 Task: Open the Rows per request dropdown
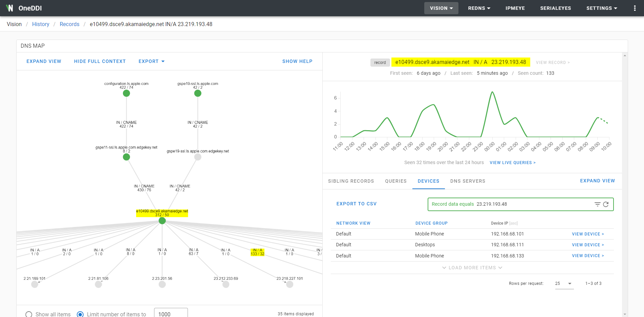click(564, 284)
